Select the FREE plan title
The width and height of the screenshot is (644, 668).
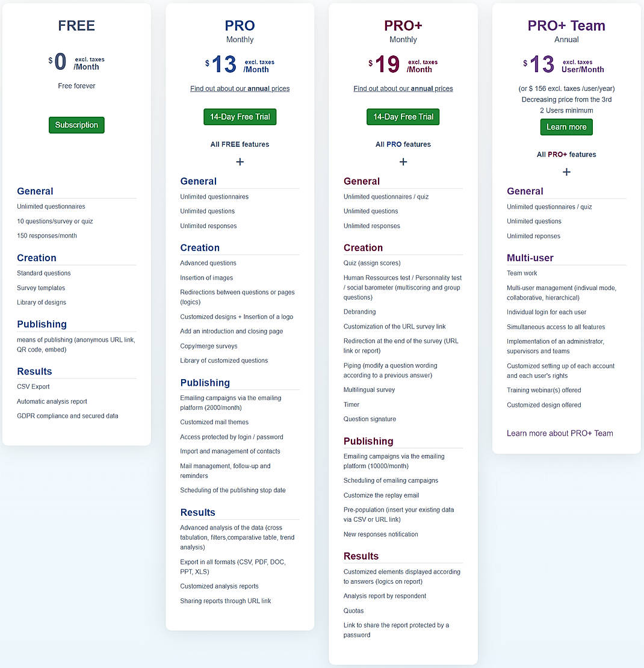pyautogui.click(x=76, y=25)
